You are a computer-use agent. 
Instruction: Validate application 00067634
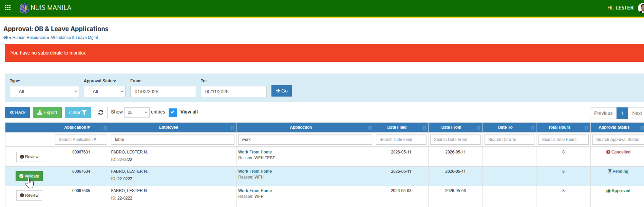[29, 176]
